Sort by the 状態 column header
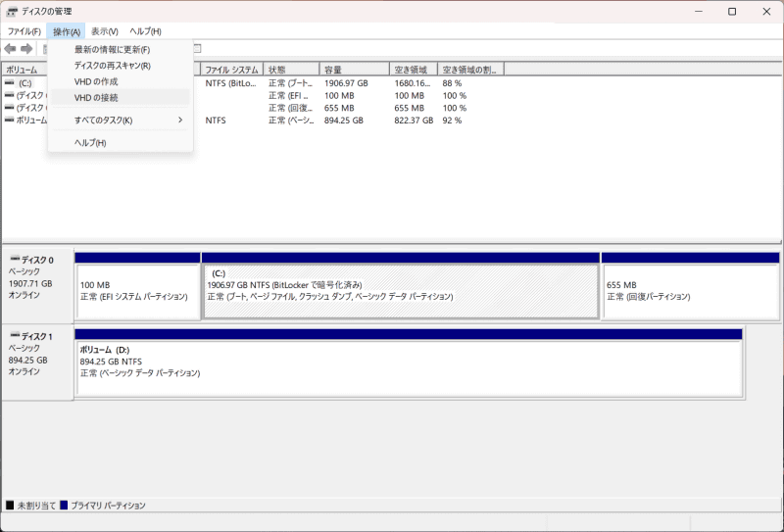784x532 pixels. click(x=291, y=70)
